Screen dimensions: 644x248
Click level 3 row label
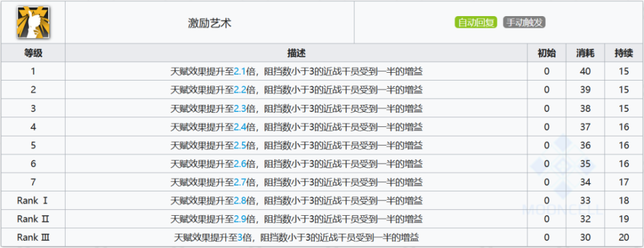[33, 108]
